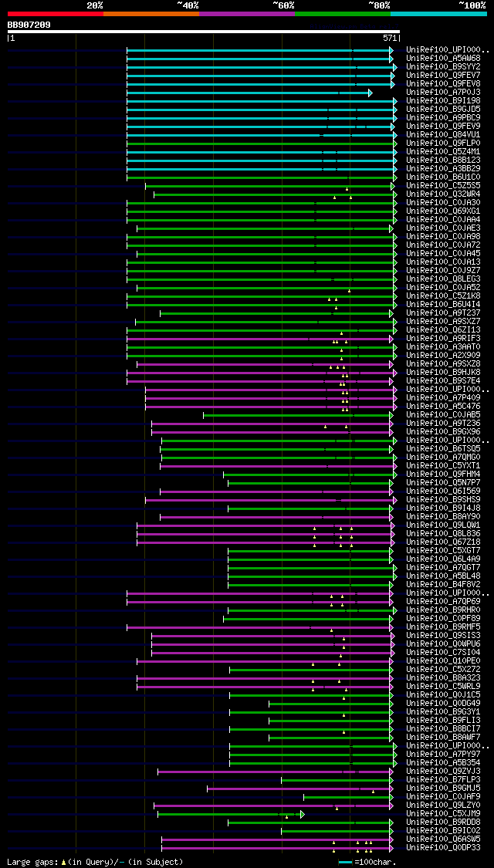Click hit label UniRef100_B9GJD5
The width and height of the screenshot is (494, 868).
[444, 109]
